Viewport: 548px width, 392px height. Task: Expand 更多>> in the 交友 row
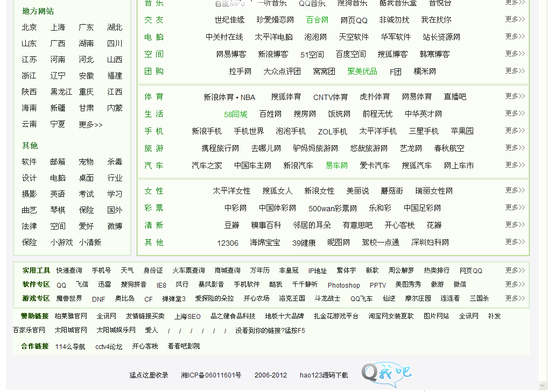(x=515, y=19)
